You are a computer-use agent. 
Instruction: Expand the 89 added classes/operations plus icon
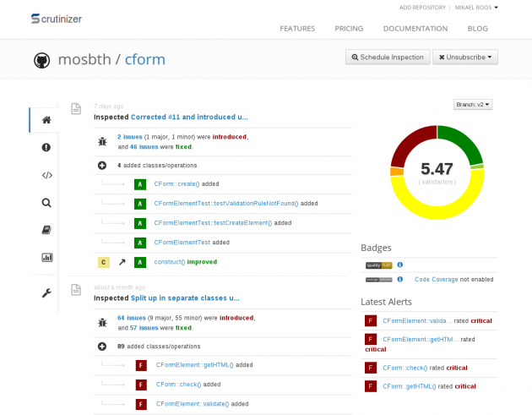102,347
